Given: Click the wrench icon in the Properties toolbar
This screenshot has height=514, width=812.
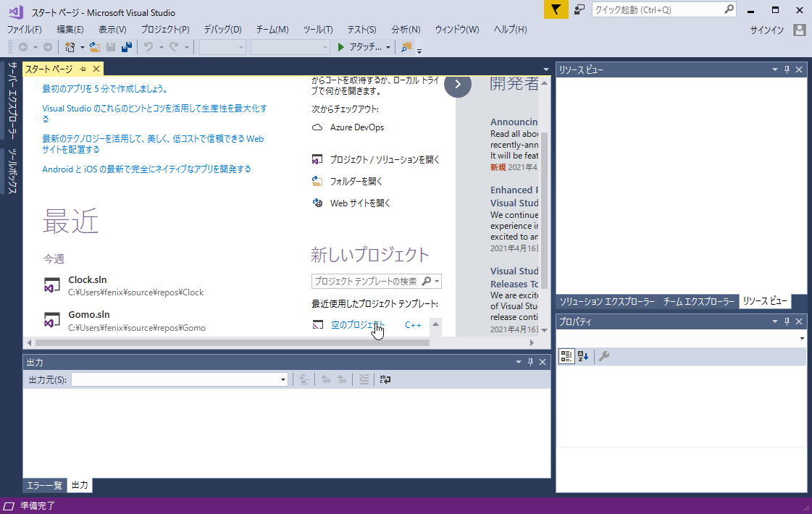Looking at the screenshot, I should [603, 355].
